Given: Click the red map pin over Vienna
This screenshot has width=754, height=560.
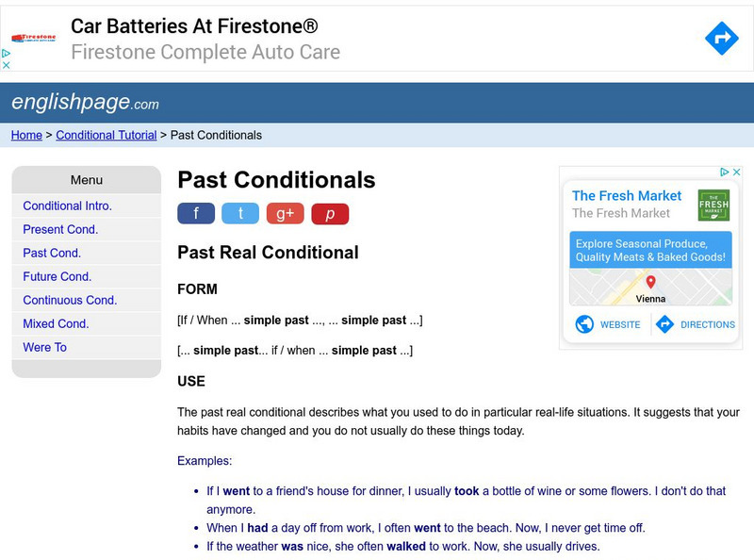Looking at the screenshot, I should coord(650,282).
